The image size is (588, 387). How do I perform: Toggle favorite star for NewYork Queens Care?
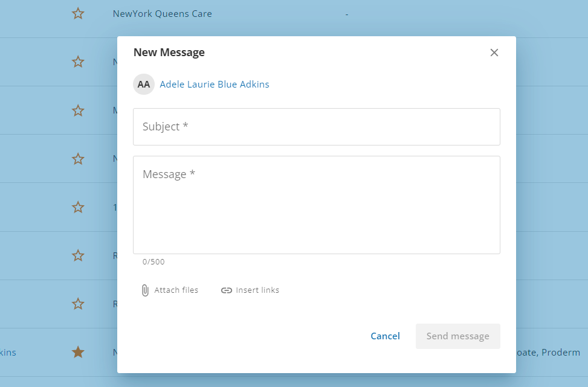78,13
